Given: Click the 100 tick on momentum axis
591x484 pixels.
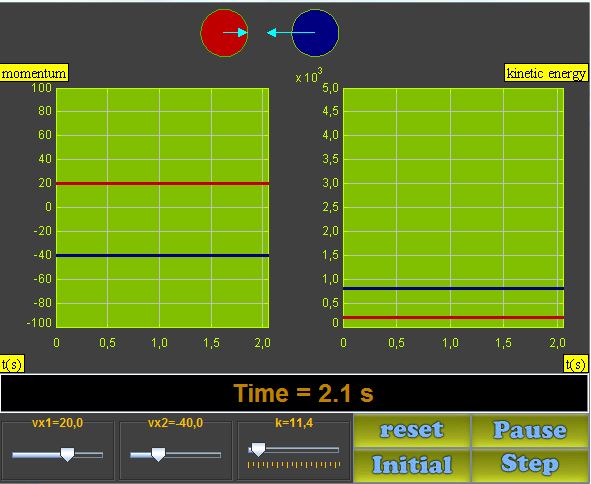Looking at the screenshot, I should (41, 88).
